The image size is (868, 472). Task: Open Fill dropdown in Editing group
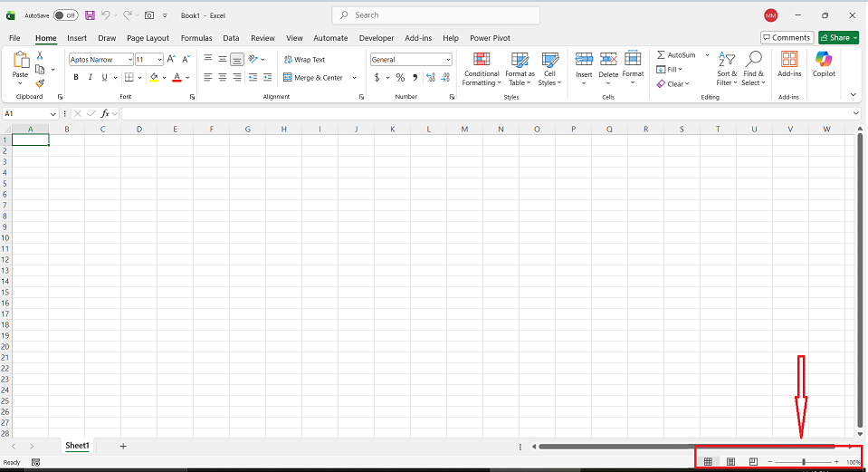coord(669,69)
